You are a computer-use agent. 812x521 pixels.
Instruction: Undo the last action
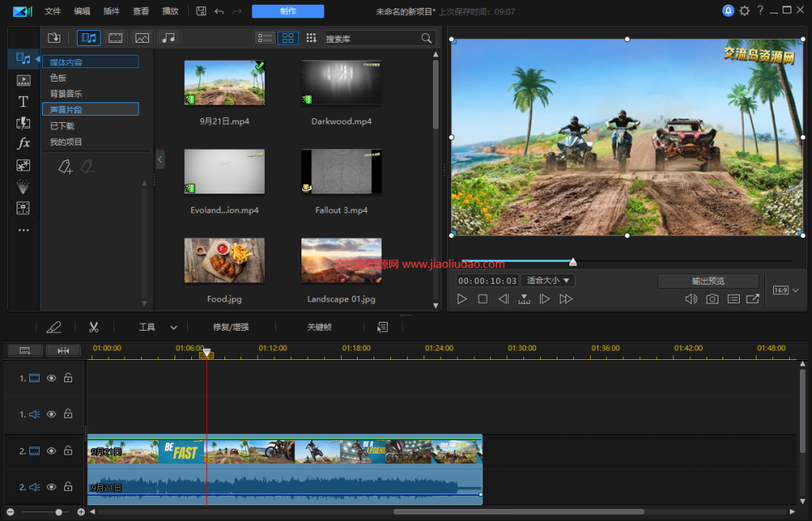[x=219, y=11]
